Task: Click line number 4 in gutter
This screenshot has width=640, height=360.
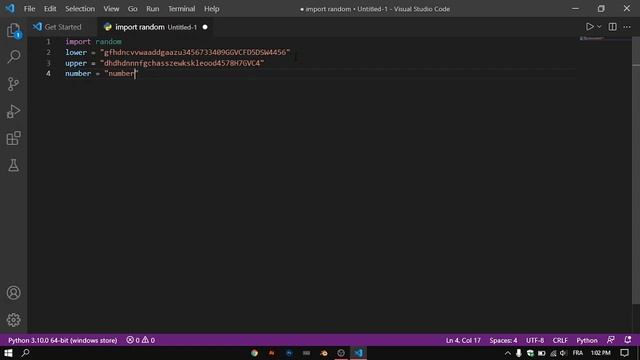Action: click(48, 73)
